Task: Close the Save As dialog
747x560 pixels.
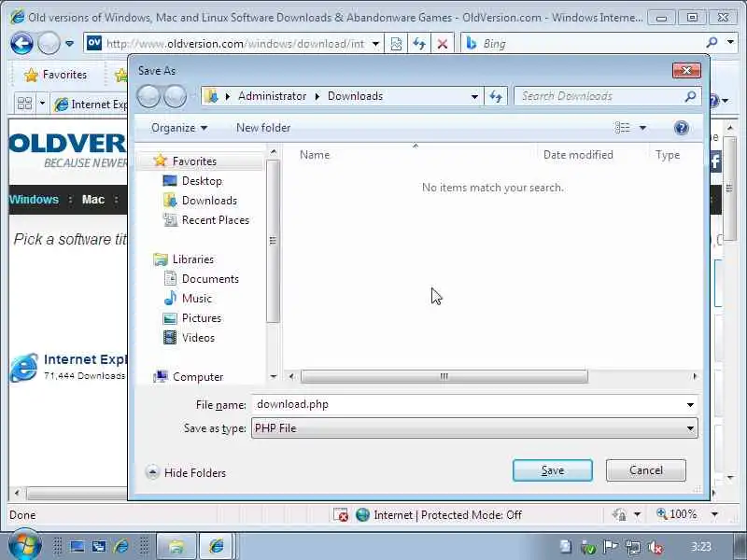Action: 686,71
